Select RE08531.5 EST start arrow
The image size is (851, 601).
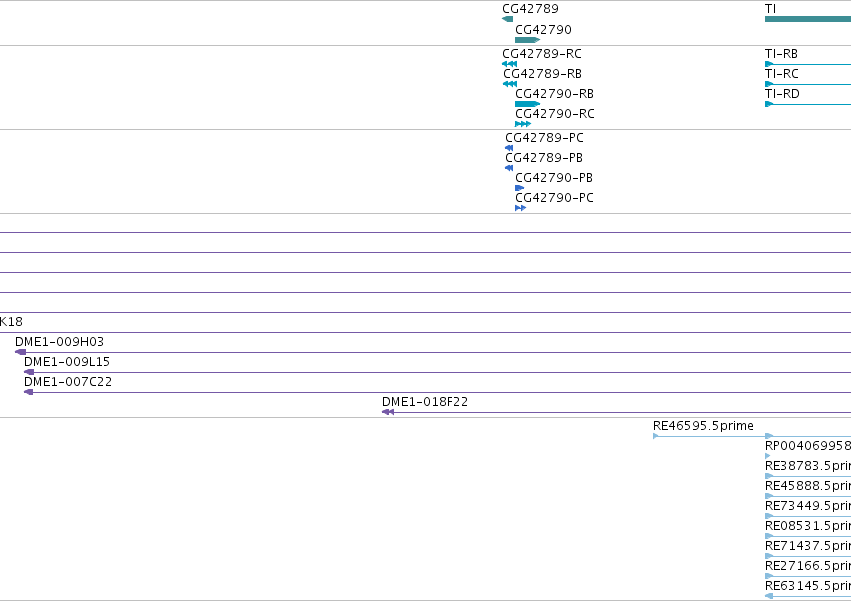[x=769, y=537]
